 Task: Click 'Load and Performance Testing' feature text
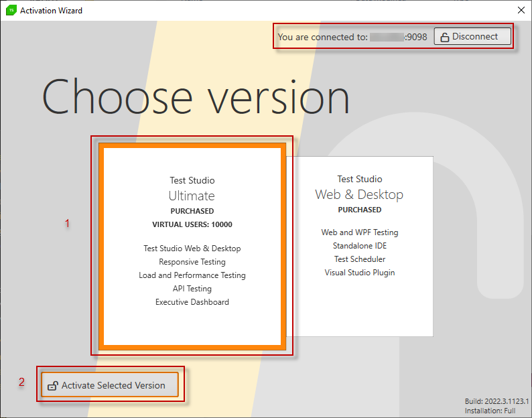tap(192, 275)
